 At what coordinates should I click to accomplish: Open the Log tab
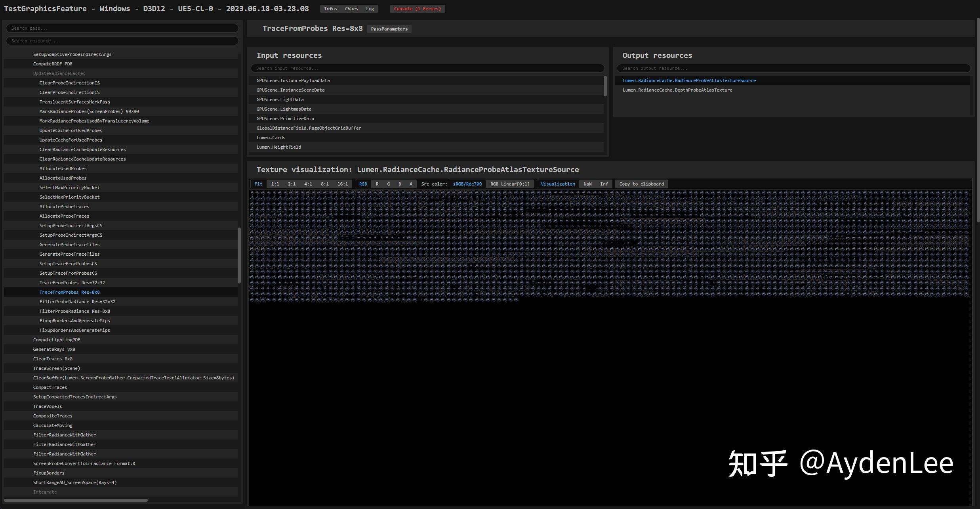(x=370, y=8)
